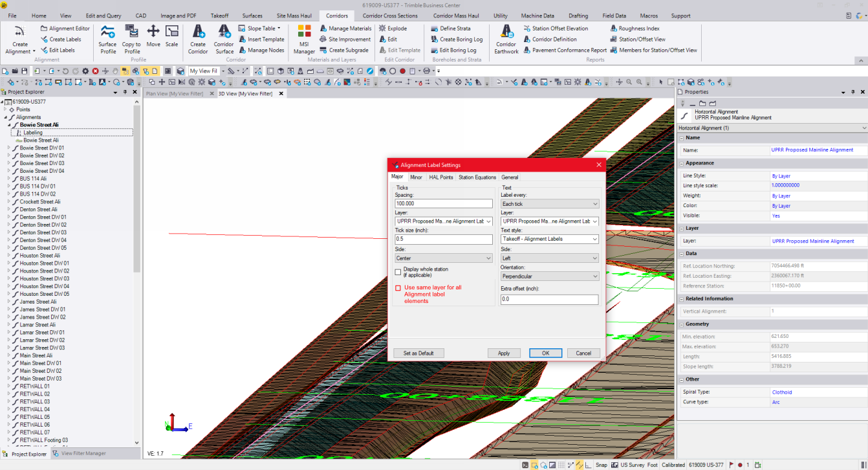Click the Apply button
This screenshot has height=470, width=868.
click(504, 353)
